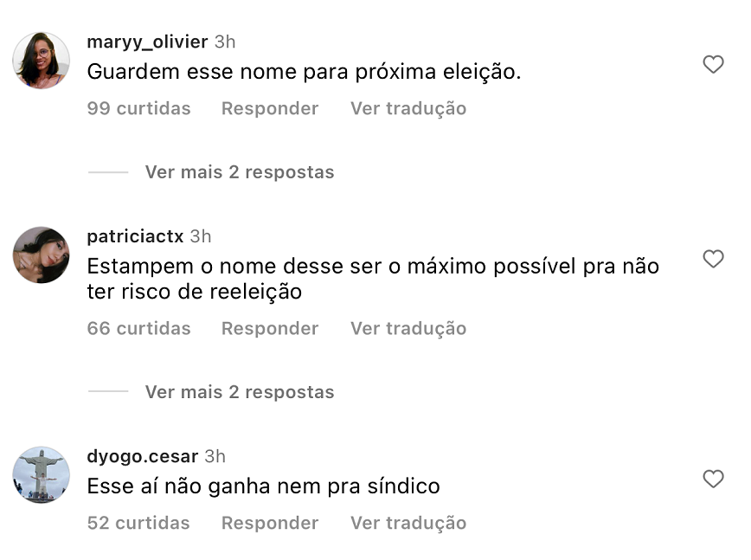The height and width of the screenshot is (560, 751).
Task: Expand replies under maryy_olivier's comment
Action: [x=239, y=172]
